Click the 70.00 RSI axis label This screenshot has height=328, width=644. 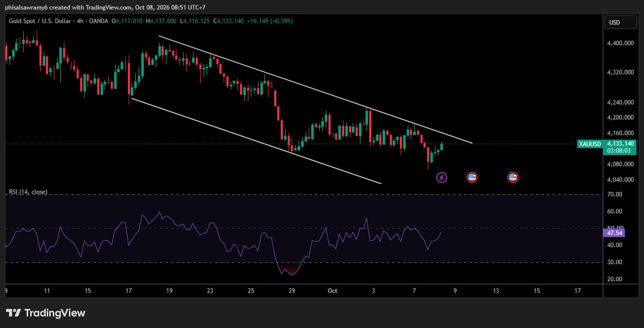point(615,194)
